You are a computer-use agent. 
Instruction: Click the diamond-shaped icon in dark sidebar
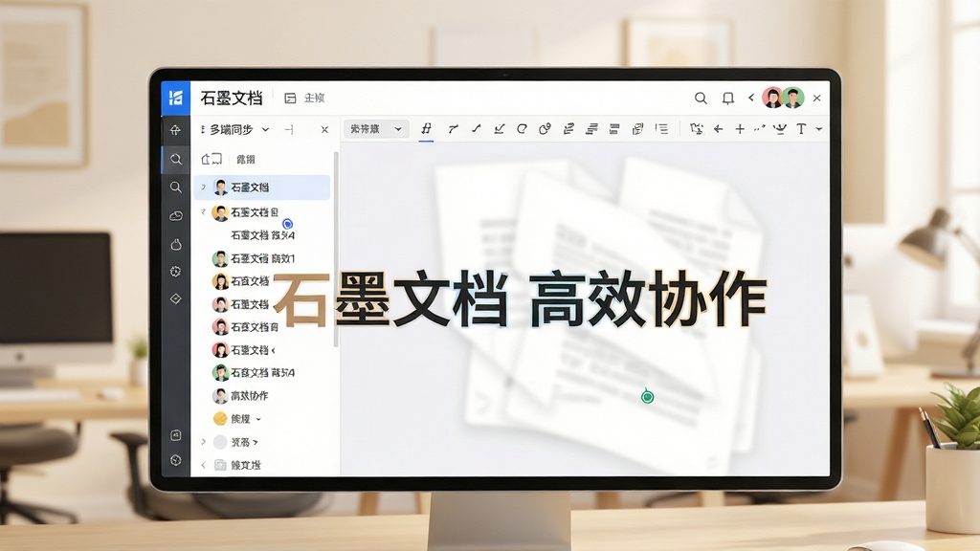pyautogui.click(x=176, y=298)
